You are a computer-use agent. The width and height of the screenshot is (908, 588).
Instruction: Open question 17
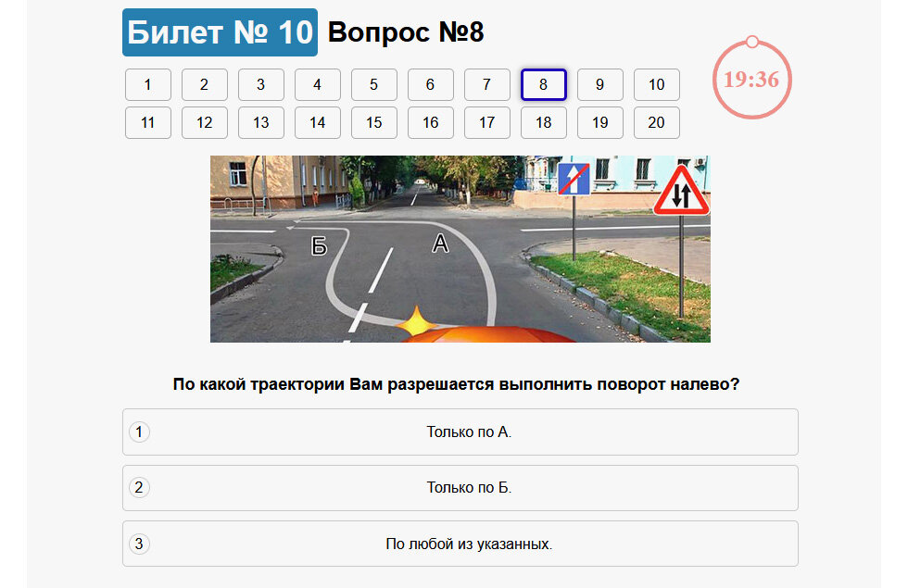[487, 122]
